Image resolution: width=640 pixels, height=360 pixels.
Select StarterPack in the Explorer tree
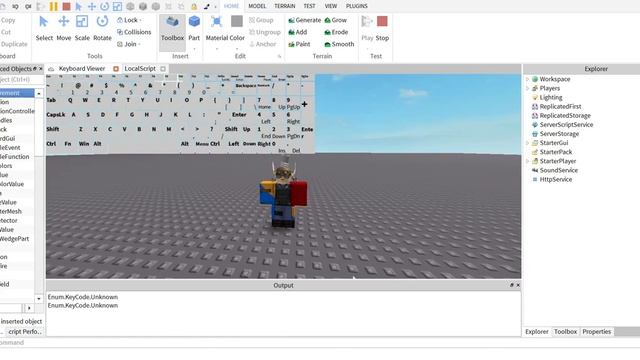click(x=552, y=152)
